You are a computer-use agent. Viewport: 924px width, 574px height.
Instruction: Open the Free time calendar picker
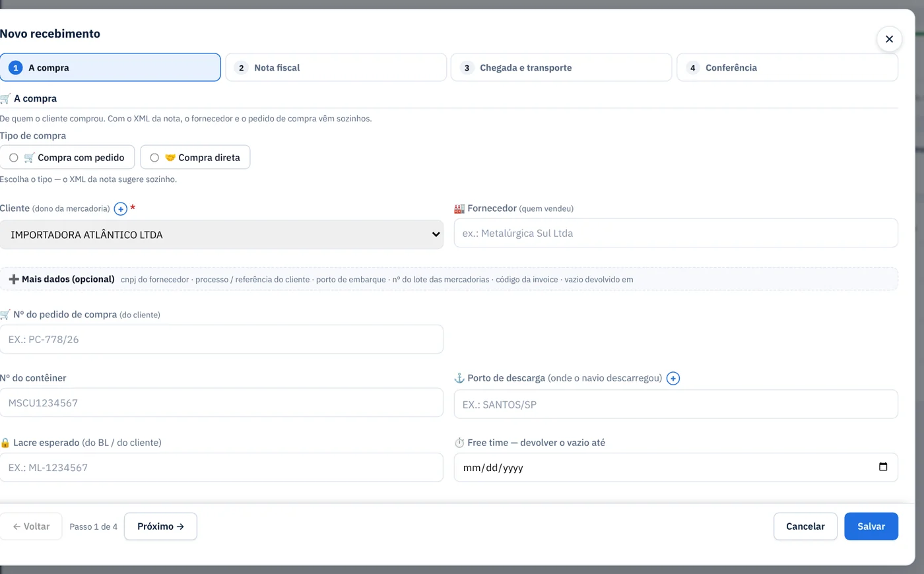[x=883, y=467]
